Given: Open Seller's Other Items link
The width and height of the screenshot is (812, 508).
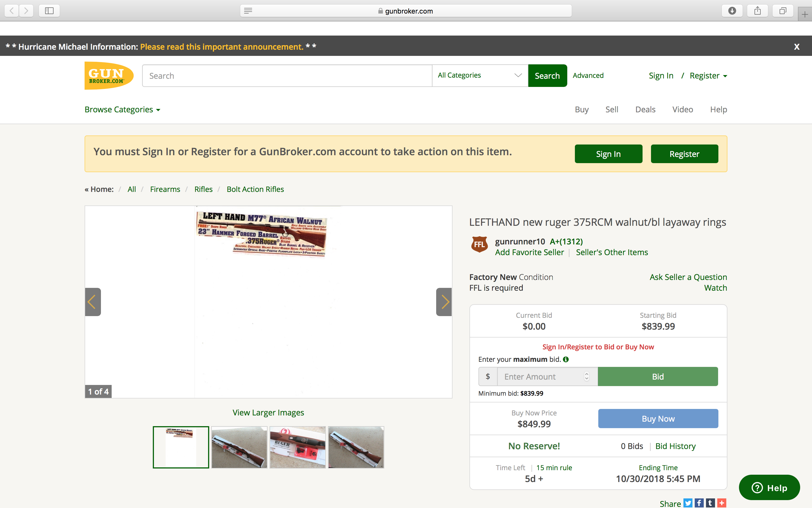Looking at the screenshot, I should coord(612,252).
